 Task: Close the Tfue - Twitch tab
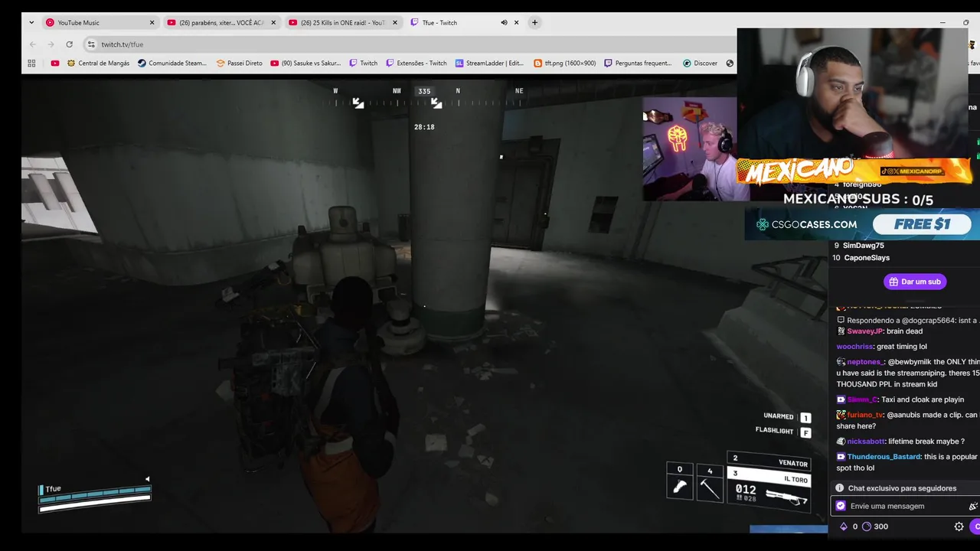tap(517, 23)
